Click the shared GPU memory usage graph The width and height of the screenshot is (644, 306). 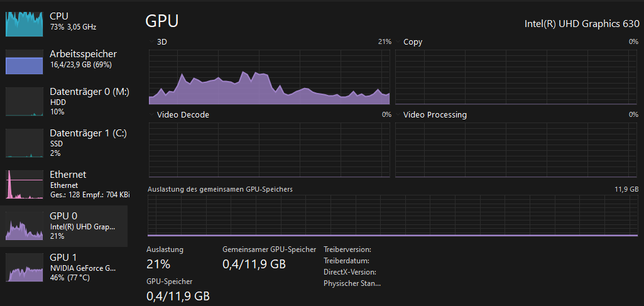click(393, 216)
